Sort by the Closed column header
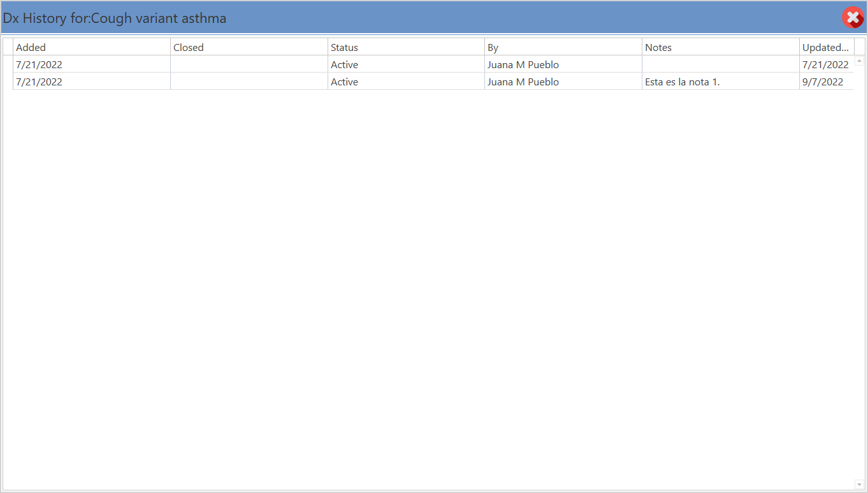 coord(249,47)
